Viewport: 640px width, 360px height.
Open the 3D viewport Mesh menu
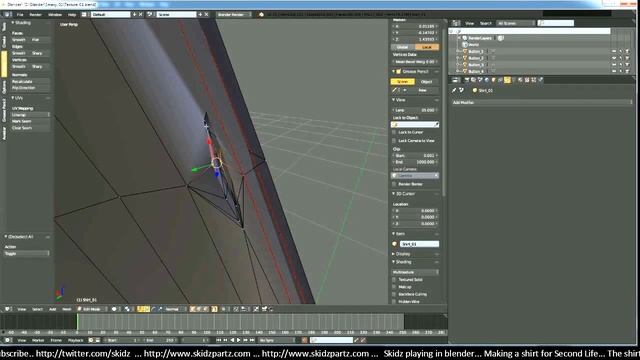(67, 309)
